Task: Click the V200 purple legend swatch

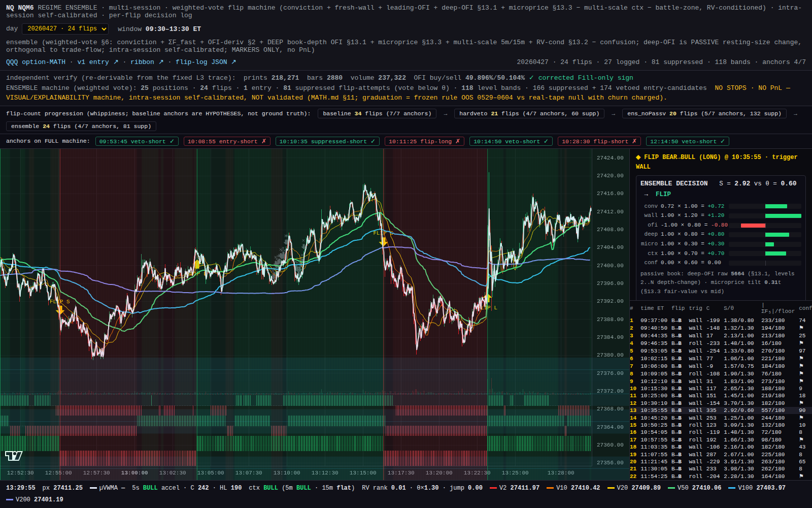Action: coord(10,499)
